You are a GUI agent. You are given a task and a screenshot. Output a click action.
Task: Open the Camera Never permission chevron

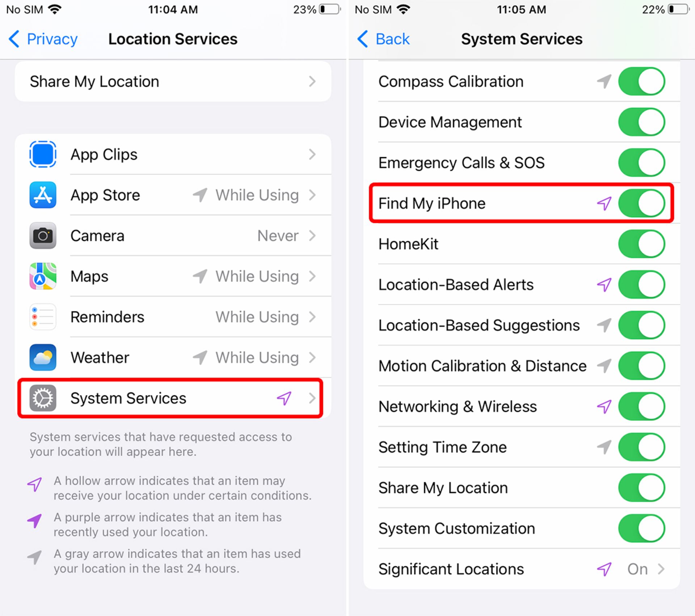coord(312,236)
